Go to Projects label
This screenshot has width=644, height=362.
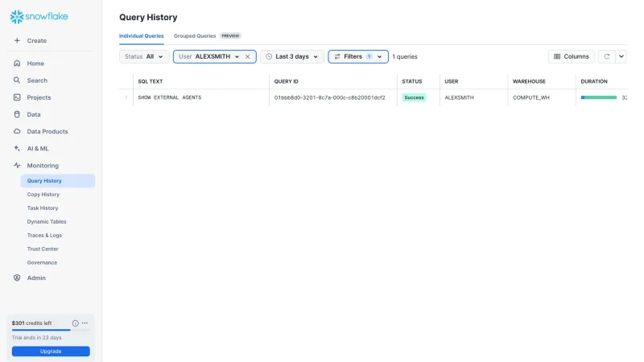point(39,97)
